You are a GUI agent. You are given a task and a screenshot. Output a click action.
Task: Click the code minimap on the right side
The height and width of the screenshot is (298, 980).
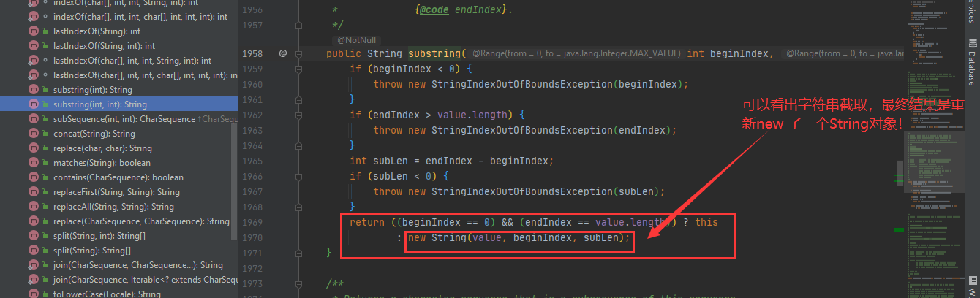[x=933, y=149]
